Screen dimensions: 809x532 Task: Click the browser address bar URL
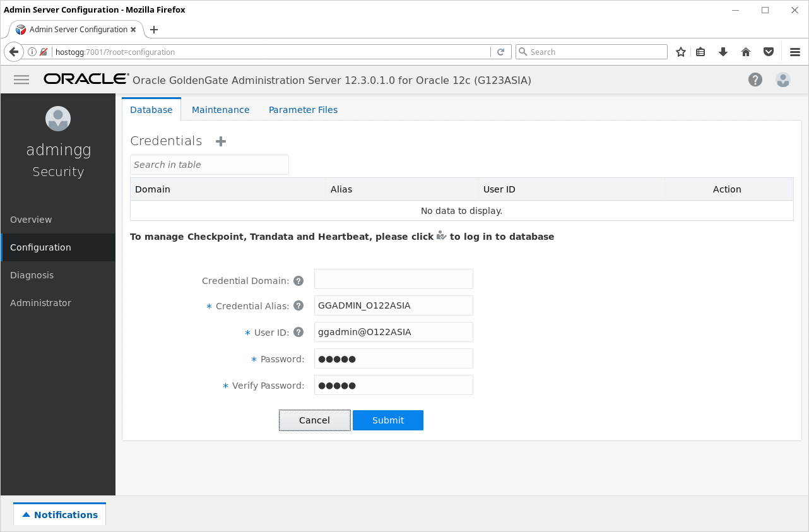(271, 52)
